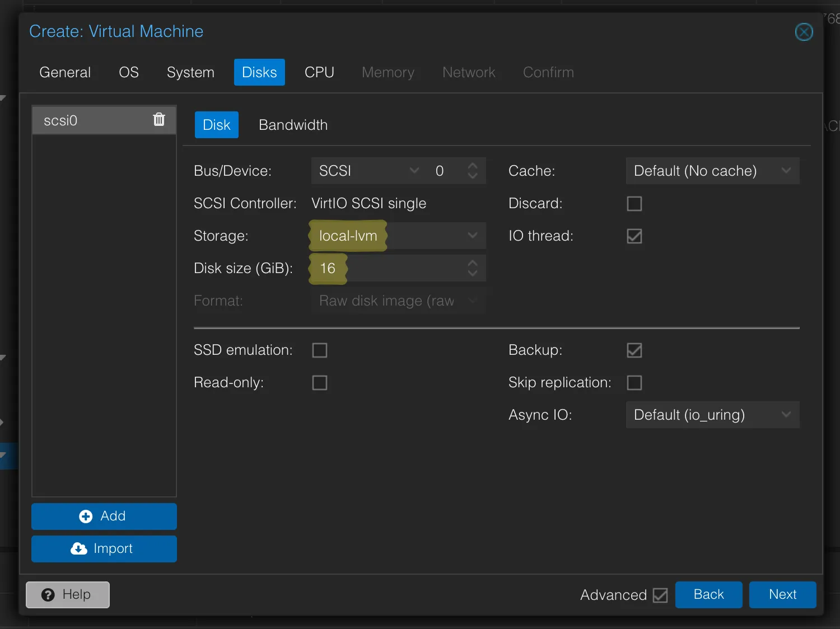Go to the CPU tab
840x629 pixels.
tap(319, 72)
